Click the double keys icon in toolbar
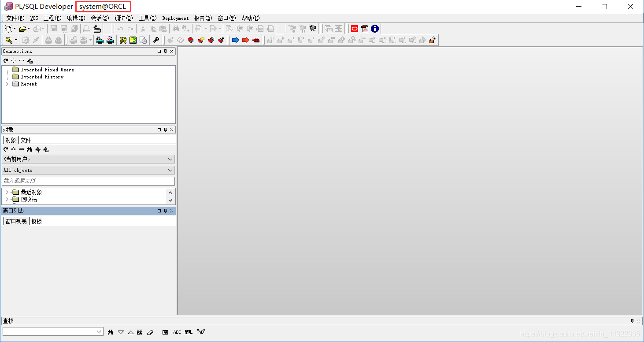This screenshot has width=644, height=342. point(123,40)
